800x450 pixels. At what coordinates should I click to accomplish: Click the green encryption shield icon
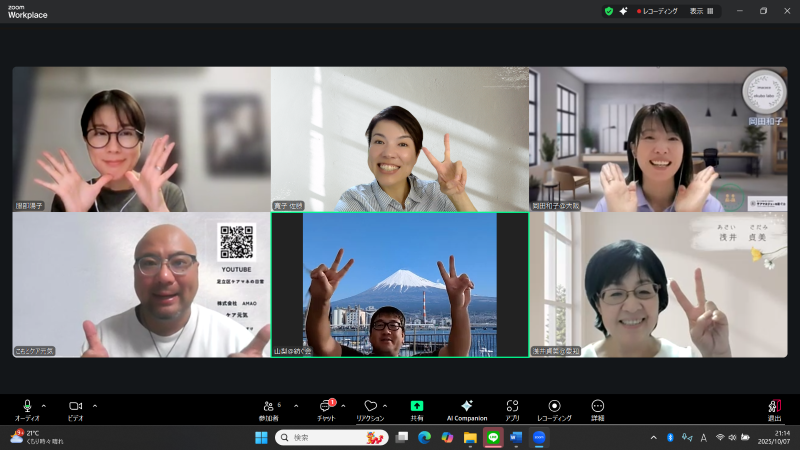(x=608, y=11)
